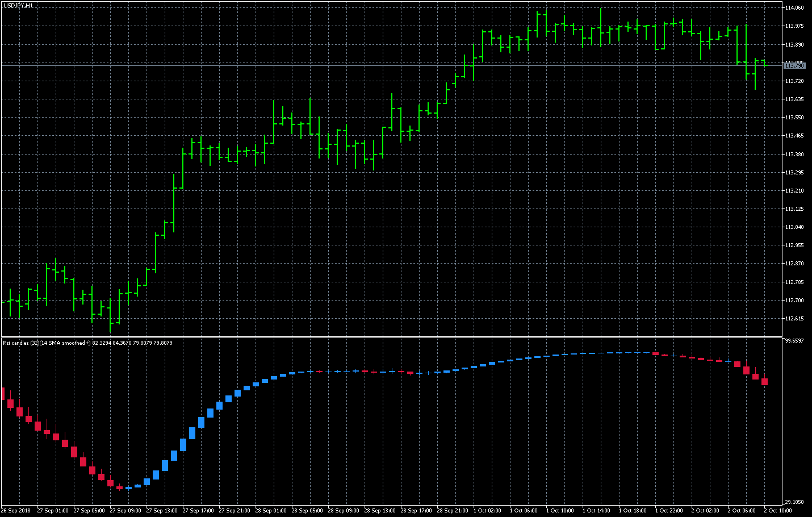Screen dimensions: 812x517
Task: Grab the divider between chart and indicator window
Action: pos(392,337)
